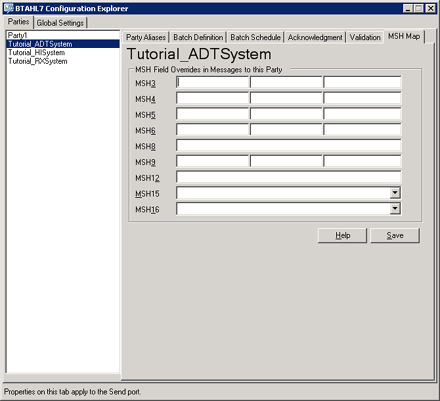
Task: Click the first MSH4 input field
Action: coord(213,98)
